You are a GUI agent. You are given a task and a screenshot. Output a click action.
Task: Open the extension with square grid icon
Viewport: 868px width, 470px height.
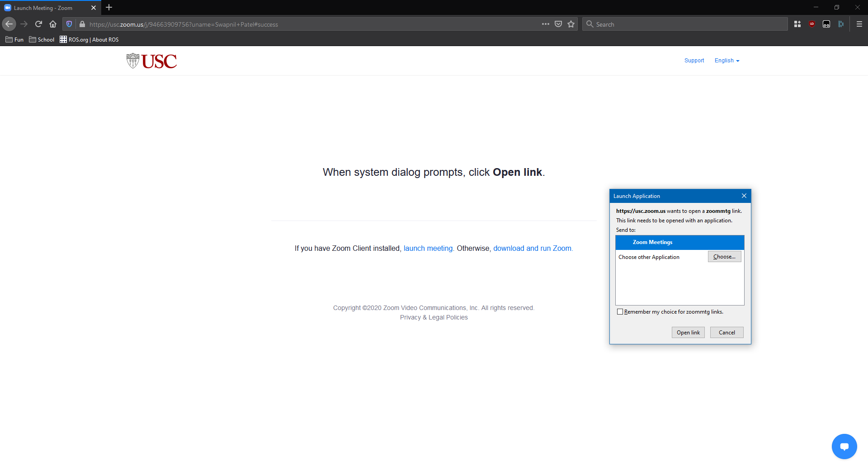click(x=797, y=24)
